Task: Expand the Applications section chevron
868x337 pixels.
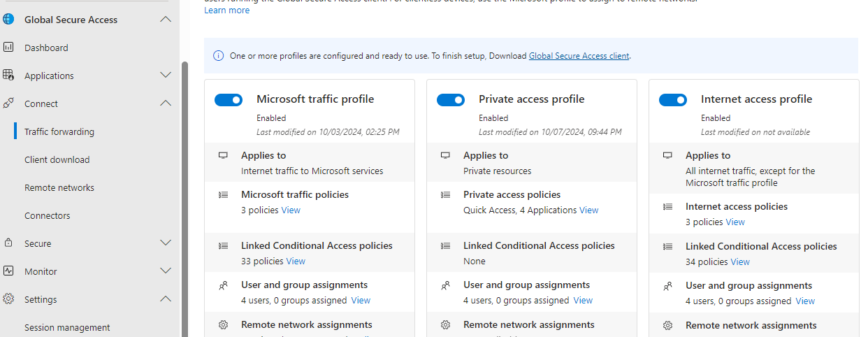Action: click(x=166, y=75)
